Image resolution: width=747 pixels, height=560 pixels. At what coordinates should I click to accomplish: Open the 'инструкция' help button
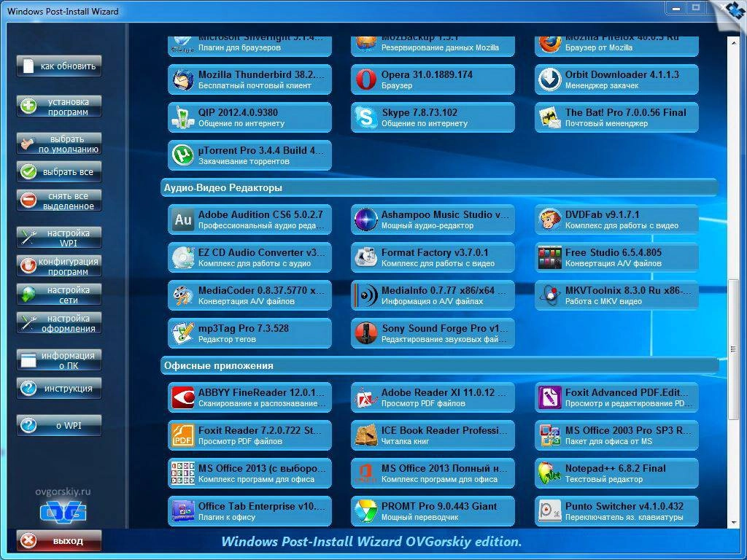click(59, 389)
